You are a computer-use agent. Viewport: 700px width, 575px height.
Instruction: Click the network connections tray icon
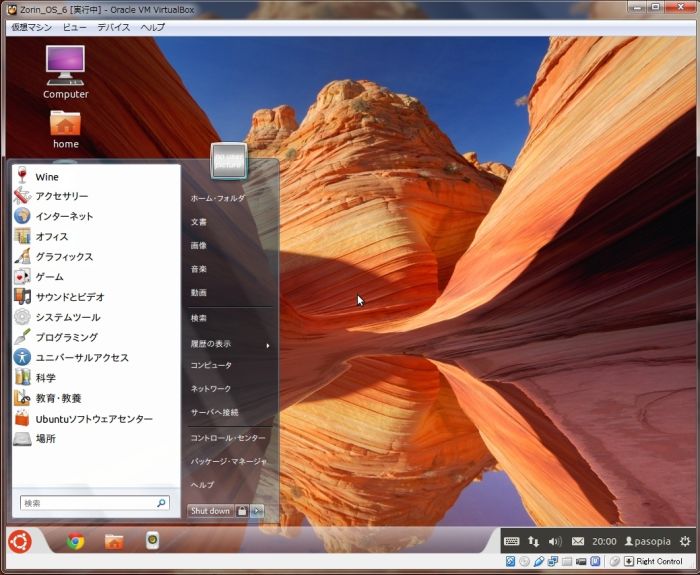pos(533,541)
